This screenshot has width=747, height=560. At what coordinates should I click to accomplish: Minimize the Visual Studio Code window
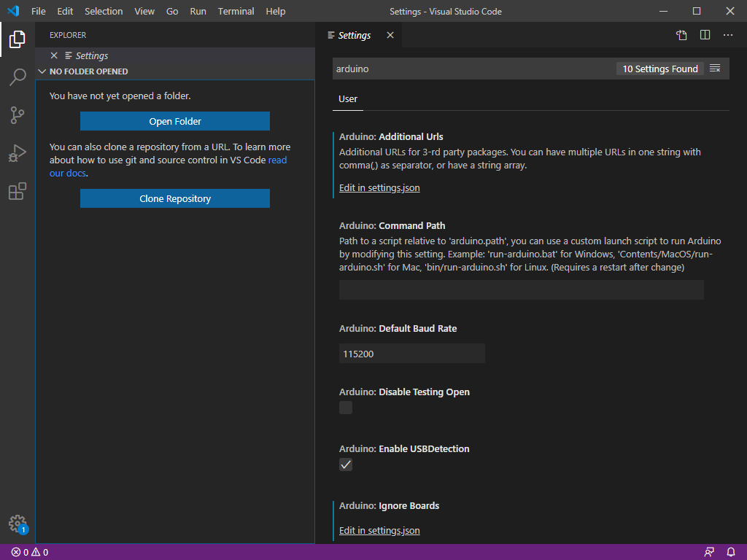tap(663, 11)
